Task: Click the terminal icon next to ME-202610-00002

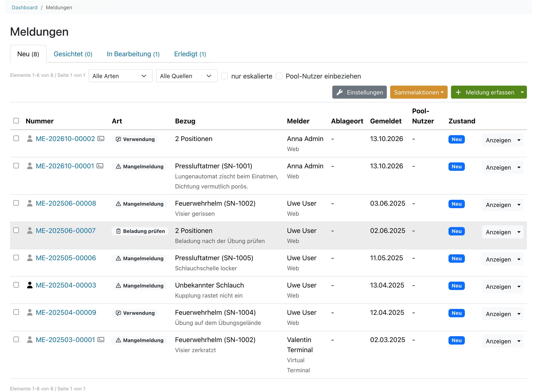Action: click(x=101, y=139)
